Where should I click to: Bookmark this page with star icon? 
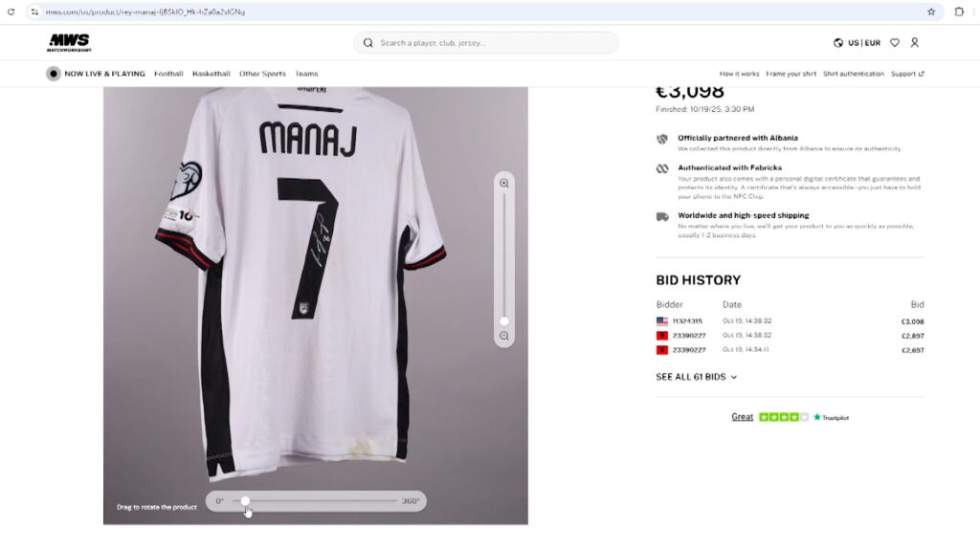[x=931, y=11]
